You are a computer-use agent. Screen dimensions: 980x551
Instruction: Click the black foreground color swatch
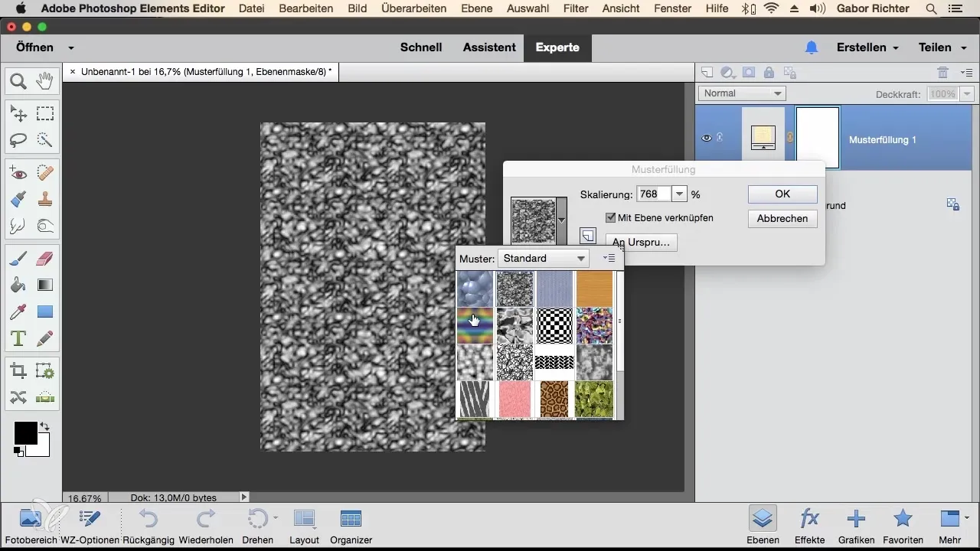point(25,432)
